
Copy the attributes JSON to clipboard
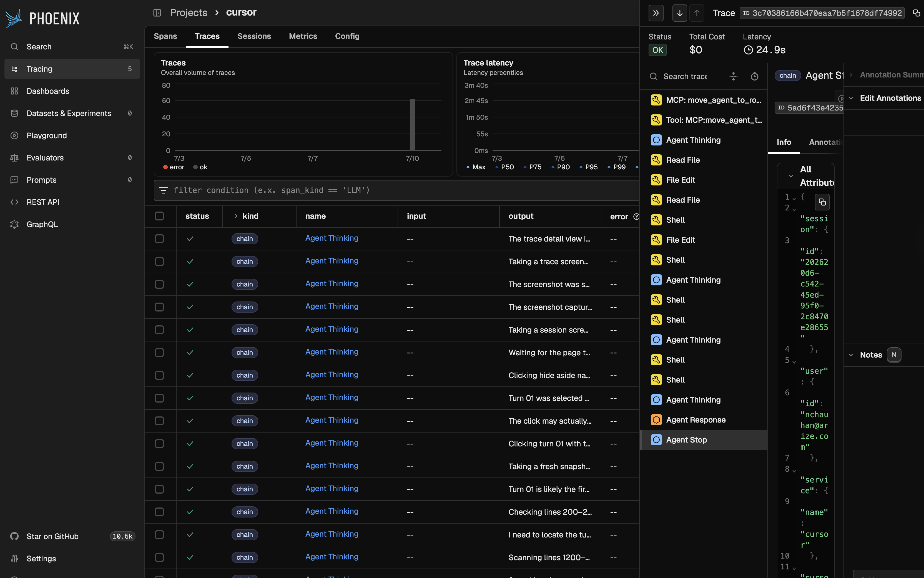[x=822, y=202]
